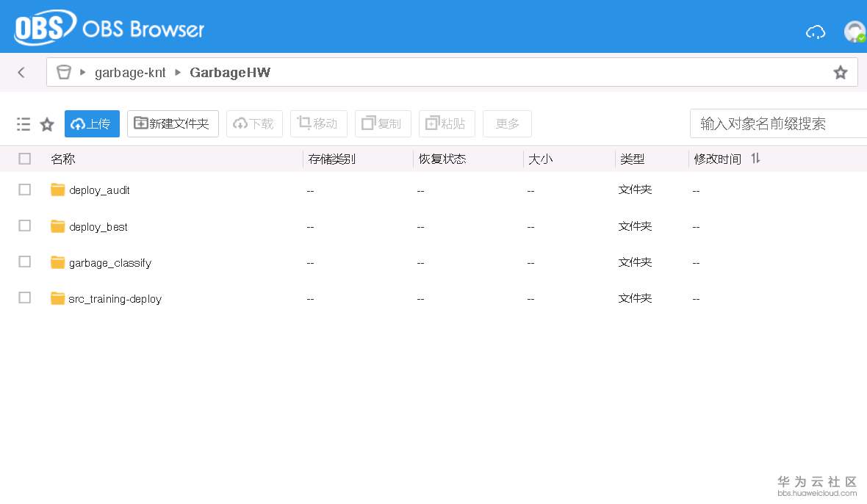Open favorites star next to list view
This screenshot has width=867, height=504.
(47, 124)
